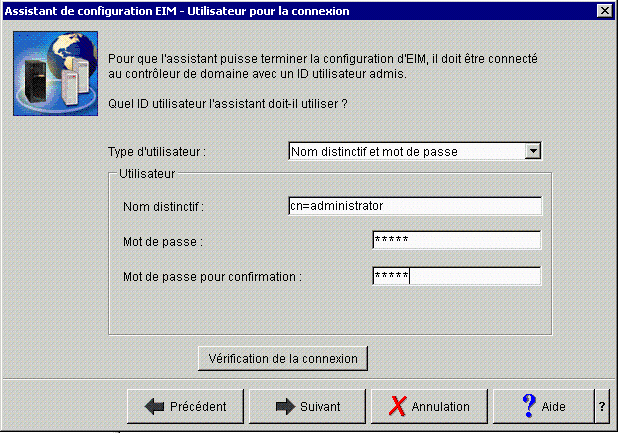Select the 'Nom distinctif et mot de passe' combo box
The image size is (619, 433).
[415, 151]
